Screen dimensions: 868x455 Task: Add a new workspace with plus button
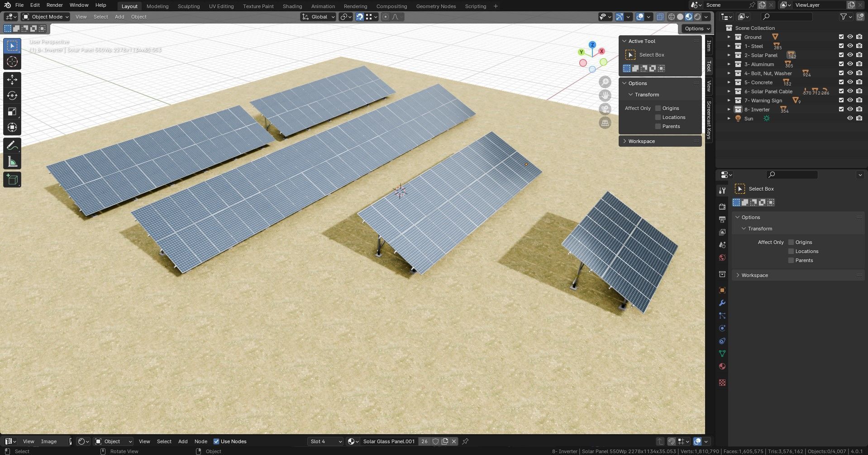(x=496, y=6)
